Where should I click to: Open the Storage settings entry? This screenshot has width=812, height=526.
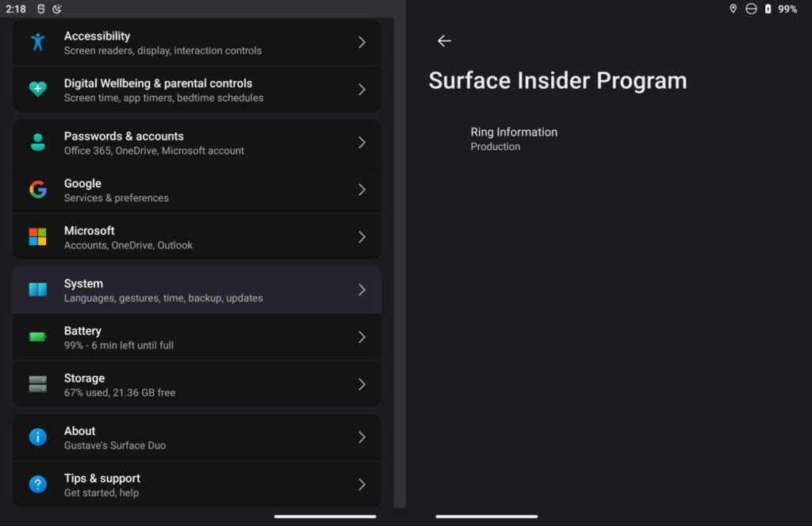click(197, 384)
